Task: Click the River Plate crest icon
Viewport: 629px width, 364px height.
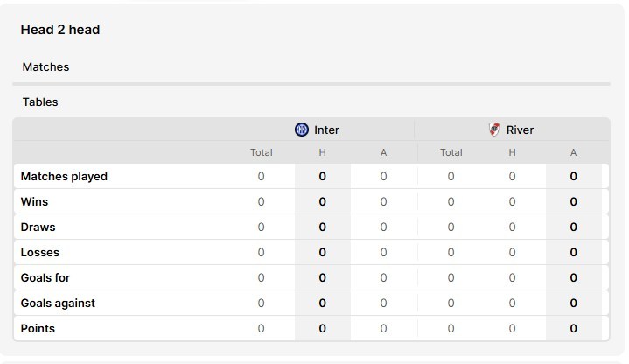Action: pyautogui.click(x=494, y=129)
